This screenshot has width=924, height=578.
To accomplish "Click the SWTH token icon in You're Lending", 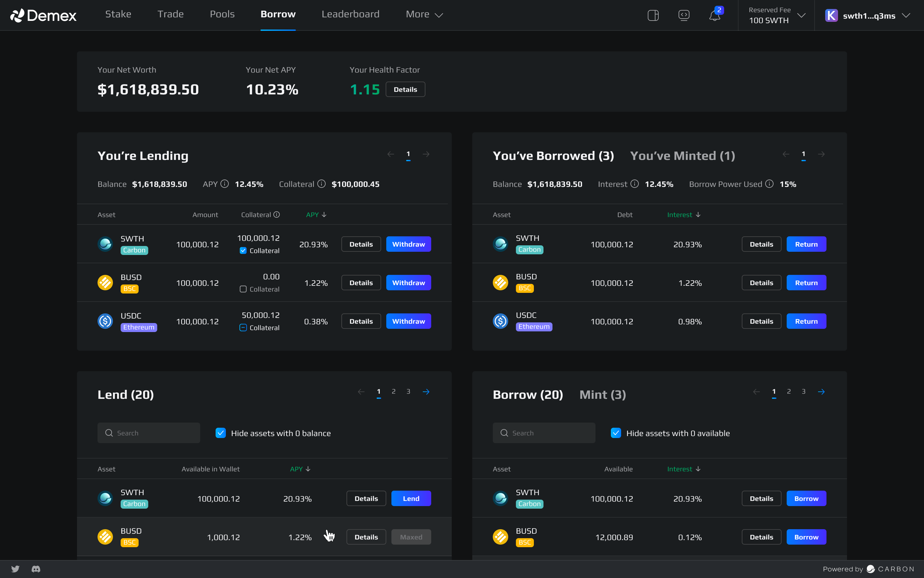I will point(105,244).
